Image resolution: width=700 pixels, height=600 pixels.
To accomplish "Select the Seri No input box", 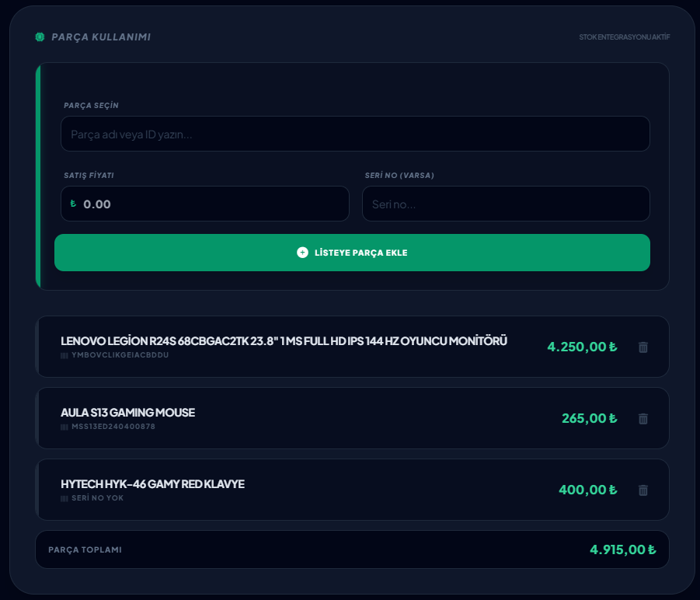I will click(505, 204).
